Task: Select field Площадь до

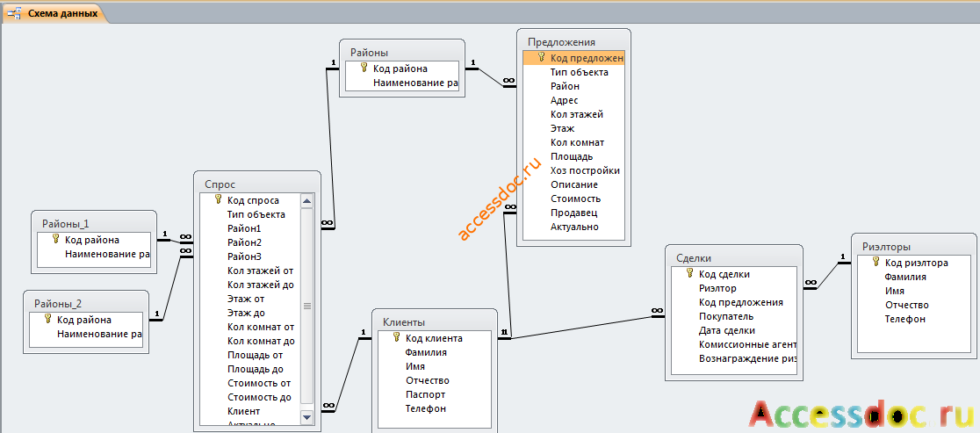Action: click(x=255, y=369)
